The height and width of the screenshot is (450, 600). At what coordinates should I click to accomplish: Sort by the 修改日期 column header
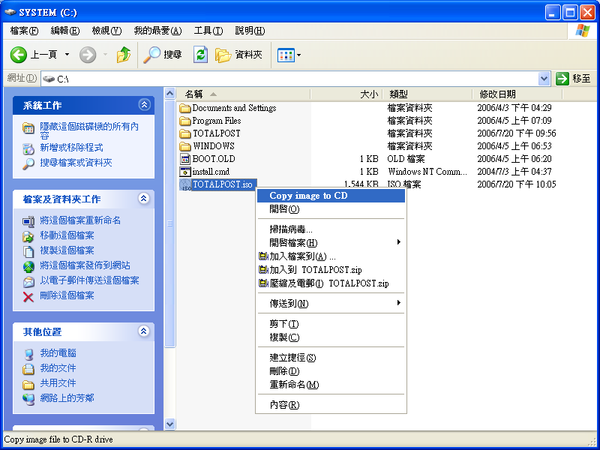(x=517, y=94)
